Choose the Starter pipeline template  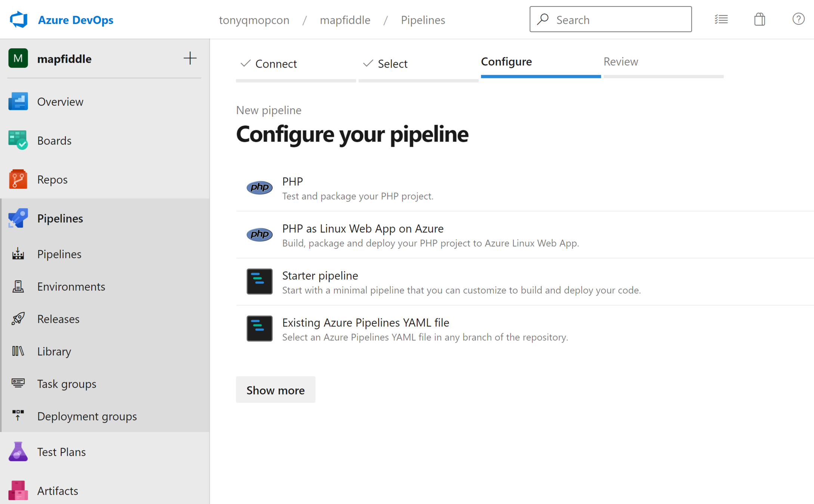pos(320,276)
